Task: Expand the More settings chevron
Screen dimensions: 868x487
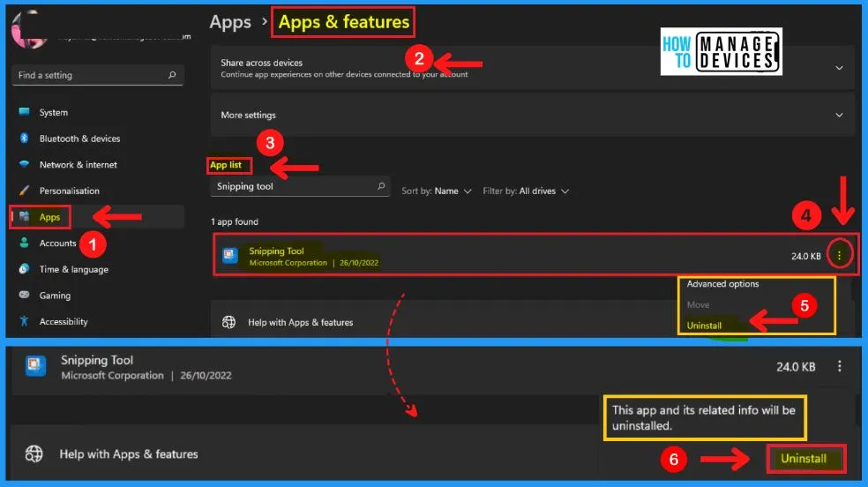Action: [x=839, y=115]
